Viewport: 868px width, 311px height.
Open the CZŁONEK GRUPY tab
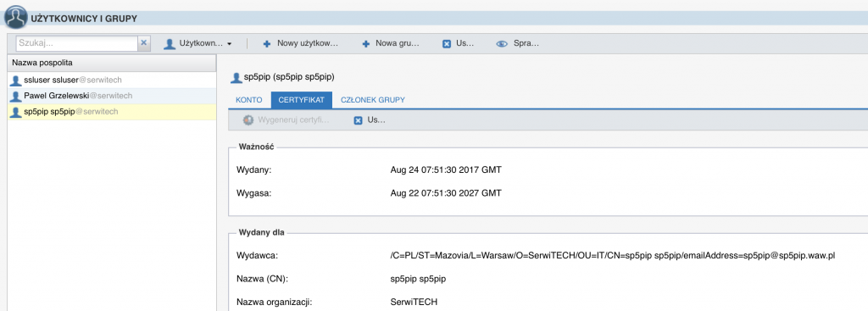coord(373,100)
